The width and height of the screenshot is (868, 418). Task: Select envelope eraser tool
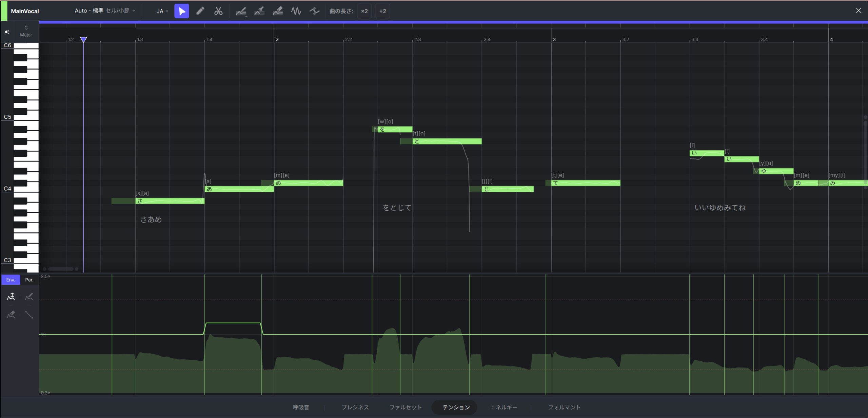click(x=11, y=315)
